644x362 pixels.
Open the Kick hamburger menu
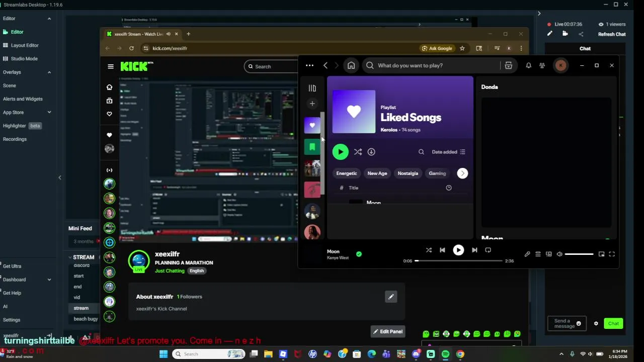pos(111,66)
